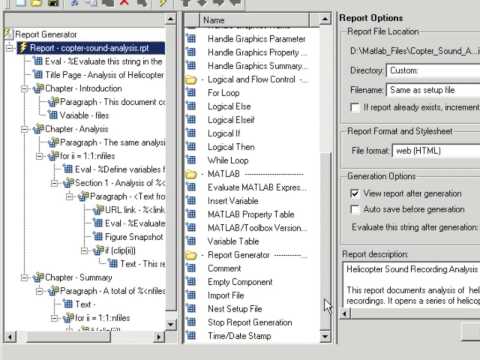Select the Variable - files component icon
The image size is (480, 360).
point(53,115)
